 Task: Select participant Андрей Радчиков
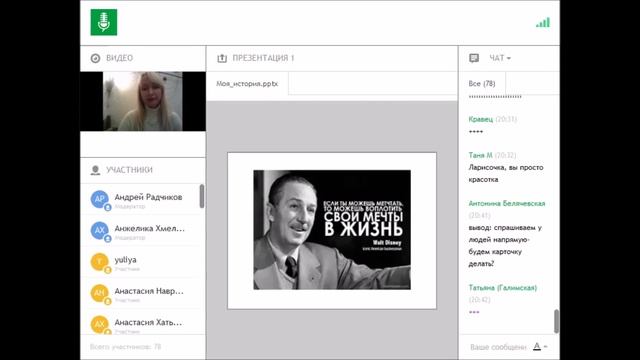pyautogui.click(x=140, y=199)
